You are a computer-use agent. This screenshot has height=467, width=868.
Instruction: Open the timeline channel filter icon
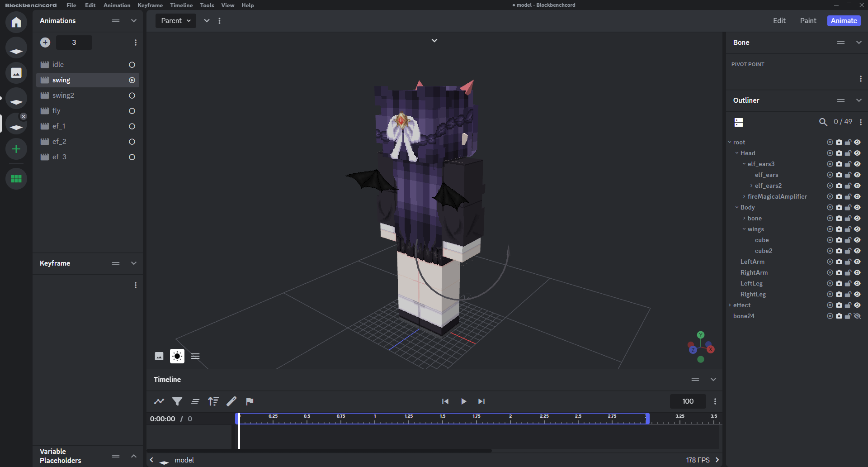[x=177, y=401]
